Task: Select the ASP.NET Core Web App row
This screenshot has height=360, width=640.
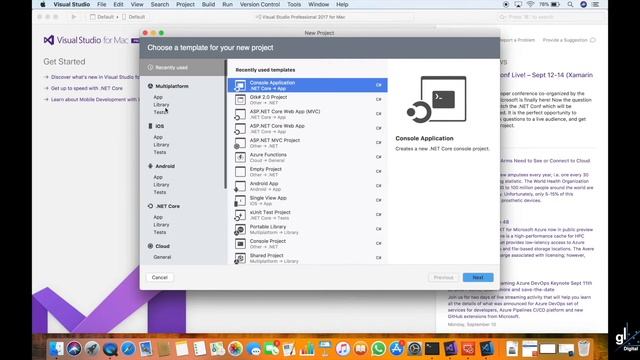Action: pos(307,129)
